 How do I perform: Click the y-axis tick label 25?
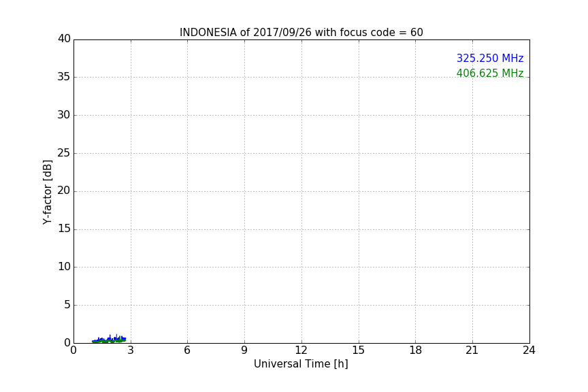click(64, 152)
